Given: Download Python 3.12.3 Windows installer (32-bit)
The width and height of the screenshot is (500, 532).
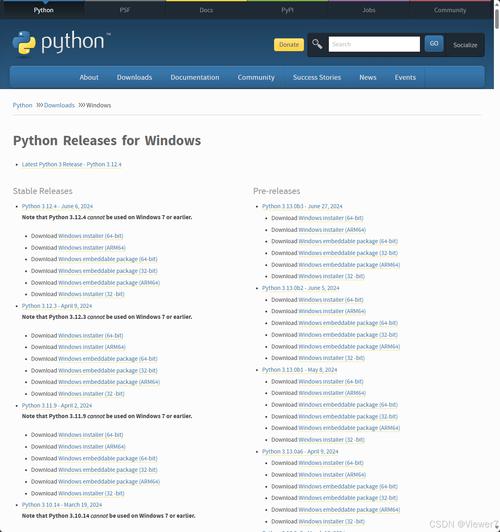Looking at the screenshot, I should pos(91,394).
